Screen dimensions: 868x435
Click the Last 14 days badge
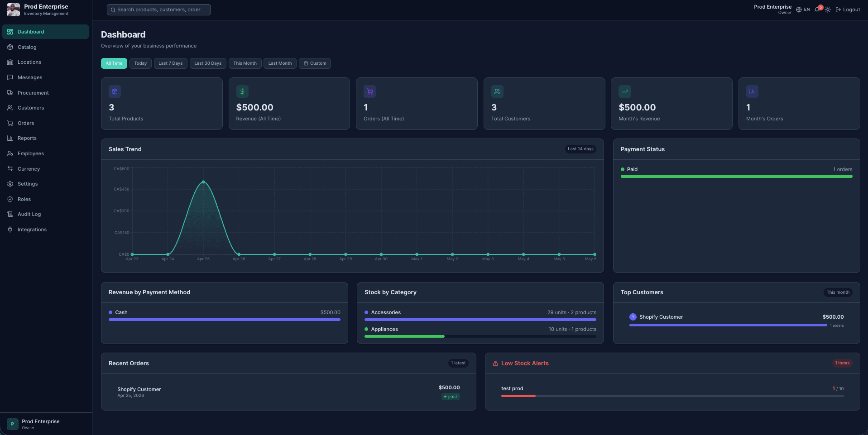(x=580, y=149)
